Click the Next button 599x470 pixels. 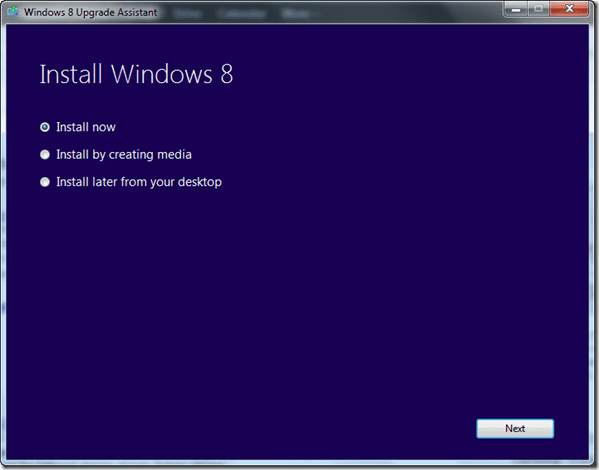tap(515, 428)
